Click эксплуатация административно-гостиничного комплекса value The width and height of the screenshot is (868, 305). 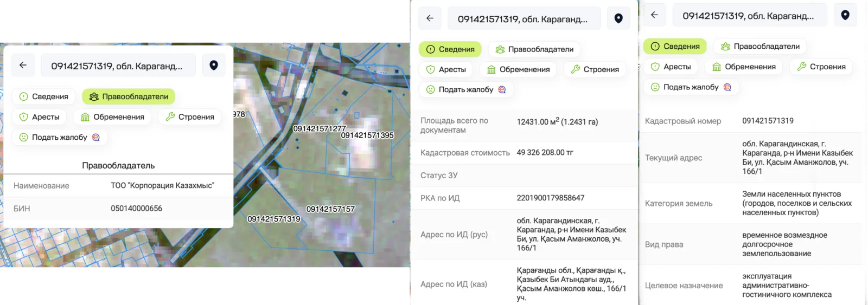click(x=787, y=285)
